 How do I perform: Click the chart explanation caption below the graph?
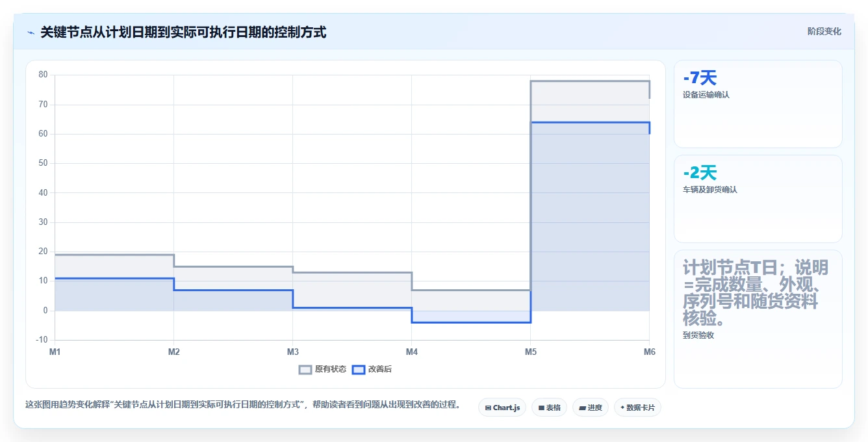pyautogui.click(x=243, y=404)
